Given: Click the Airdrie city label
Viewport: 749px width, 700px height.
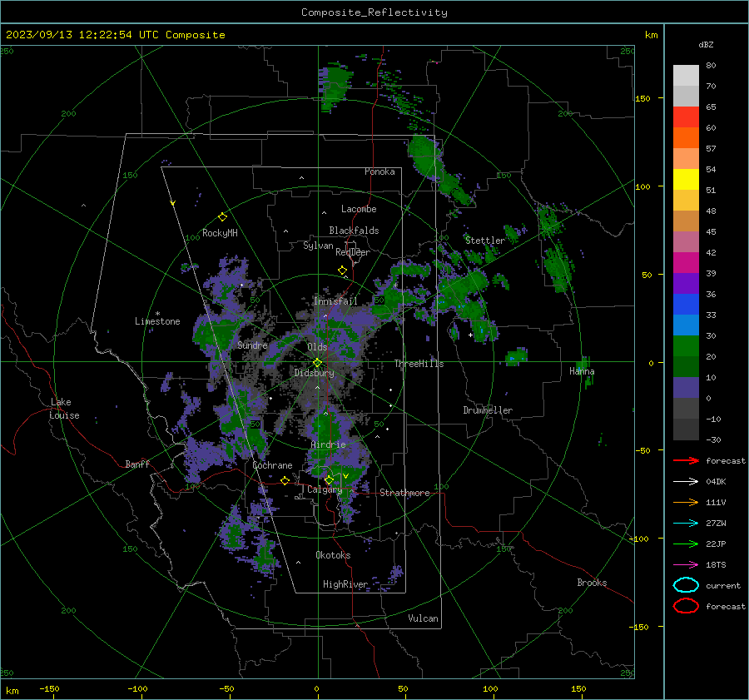Looking at the screenshot, I should pyautogui.click(x=328, y=444).
